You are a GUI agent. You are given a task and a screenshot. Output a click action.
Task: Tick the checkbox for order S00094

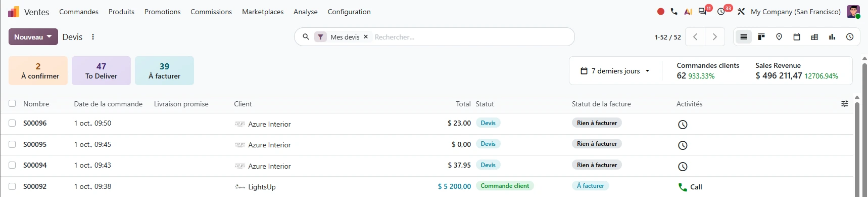coord(12,165)
